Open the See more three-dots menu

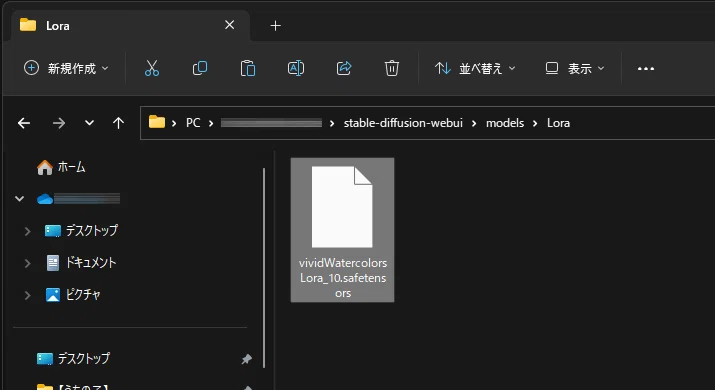click(x=646, y=68)
